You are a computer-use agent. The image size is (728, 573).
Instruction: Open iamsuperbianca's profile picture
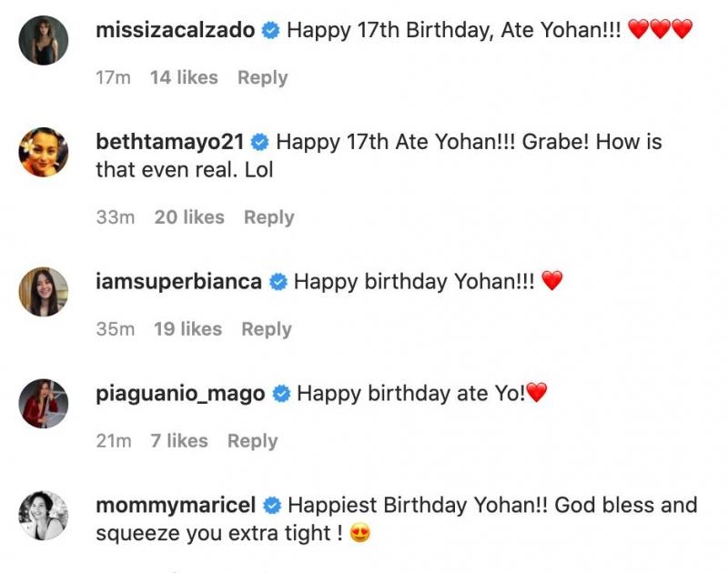[43, 292]
